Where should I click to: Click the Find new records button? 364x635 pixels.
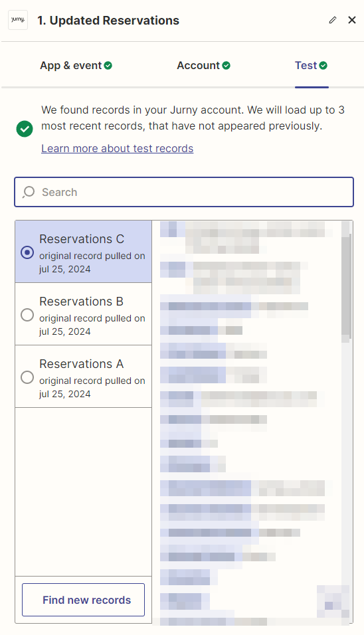(84, 600)
